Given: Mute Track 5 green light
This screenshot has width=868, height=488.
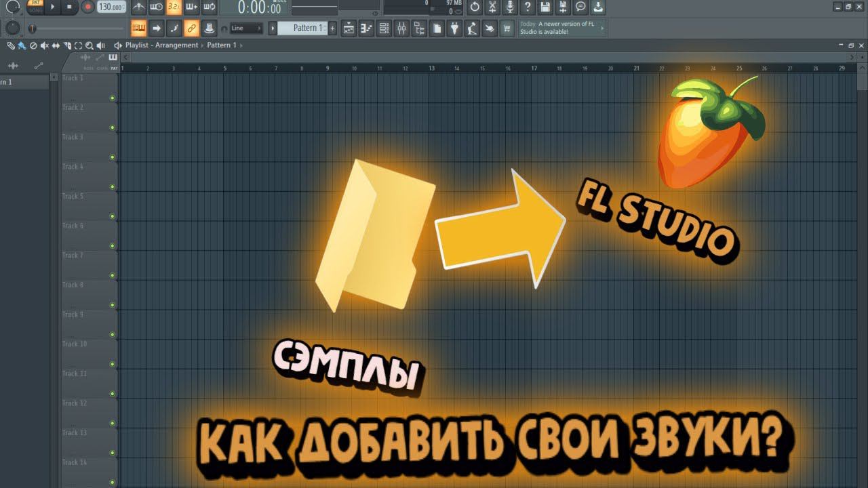Looking at the screenshot, I should (113, 217).
